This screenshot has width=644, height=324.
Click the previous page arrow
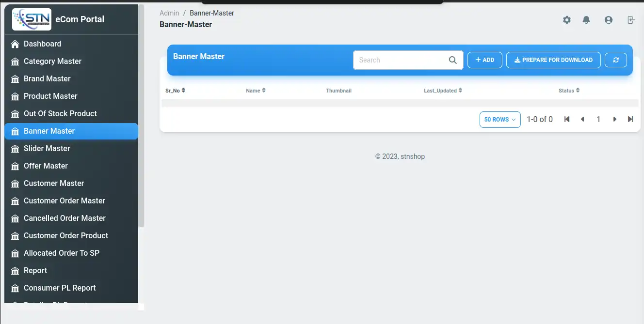click(x=582, y=119)
